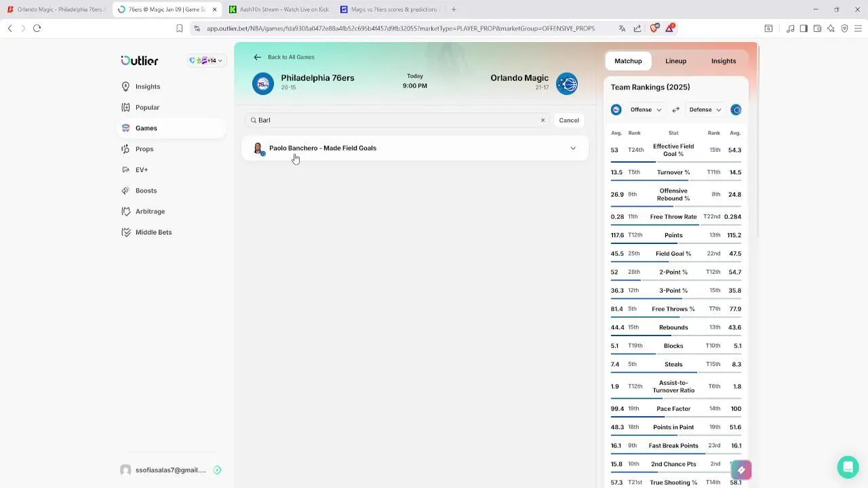The height and width of the screenshot is (488, 868).
Task: Click the Outlier logo
Action: pyautogui.click(x=139, y=60)
